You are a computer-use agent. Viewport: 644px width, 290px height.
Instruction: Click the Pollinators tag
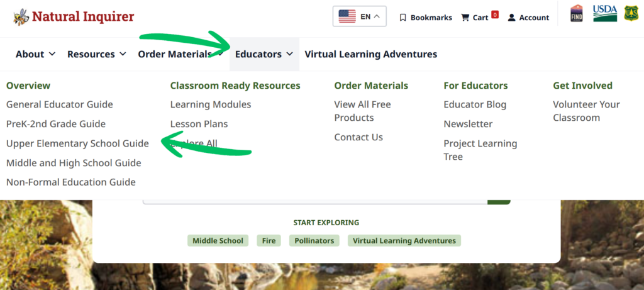[x=314, y=241]
